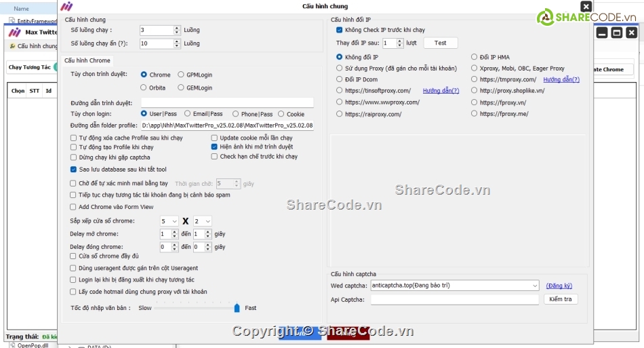
Task: Select Chrome browser radio option
Action: (144, 75)
